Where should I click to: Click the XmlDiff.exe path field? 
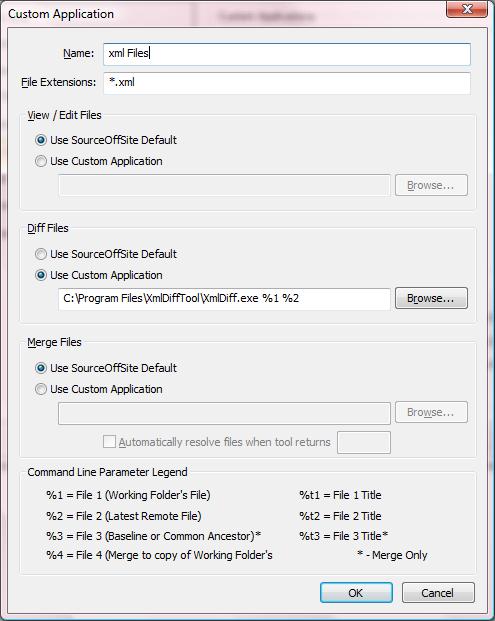coord(225,299)
